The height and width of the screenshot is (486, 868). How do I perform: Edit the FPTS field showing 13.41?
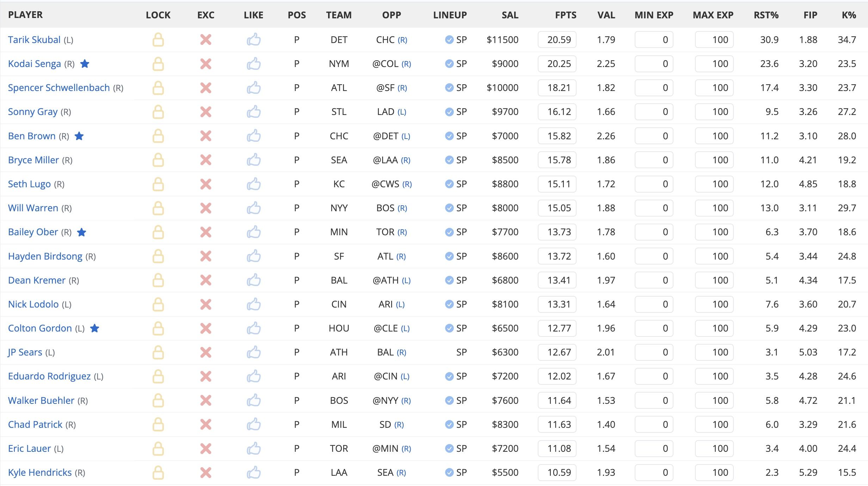[557, 280]
